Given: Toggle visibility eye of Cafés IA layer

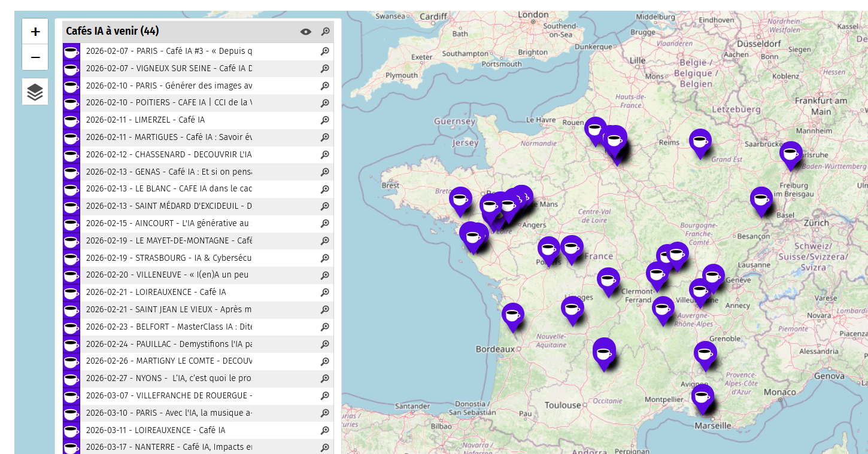Looking at the screenshot, I should [306, 32].
